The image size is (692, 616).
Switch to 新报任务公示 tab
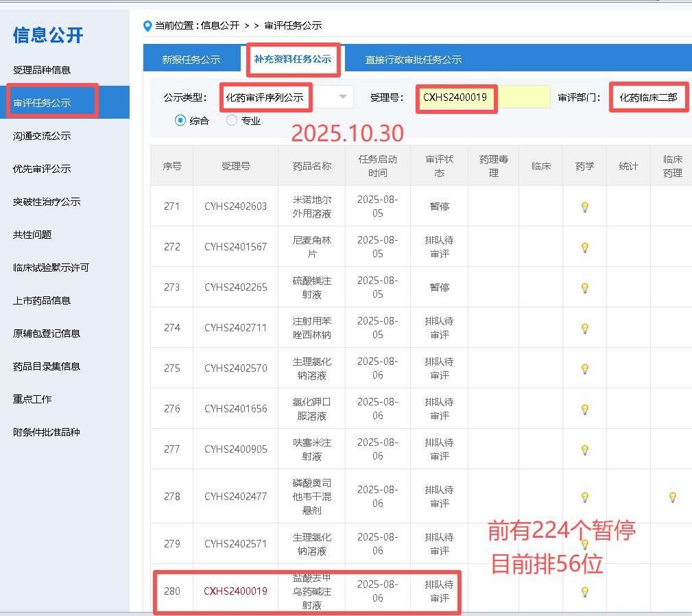coord(191,60)
